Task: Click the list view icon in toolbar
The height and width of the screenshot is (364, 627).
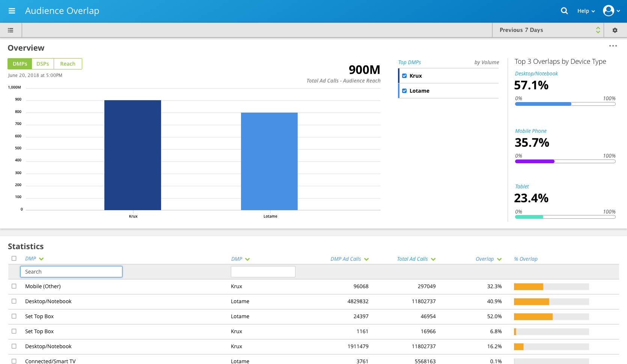Action: point(11,30)
